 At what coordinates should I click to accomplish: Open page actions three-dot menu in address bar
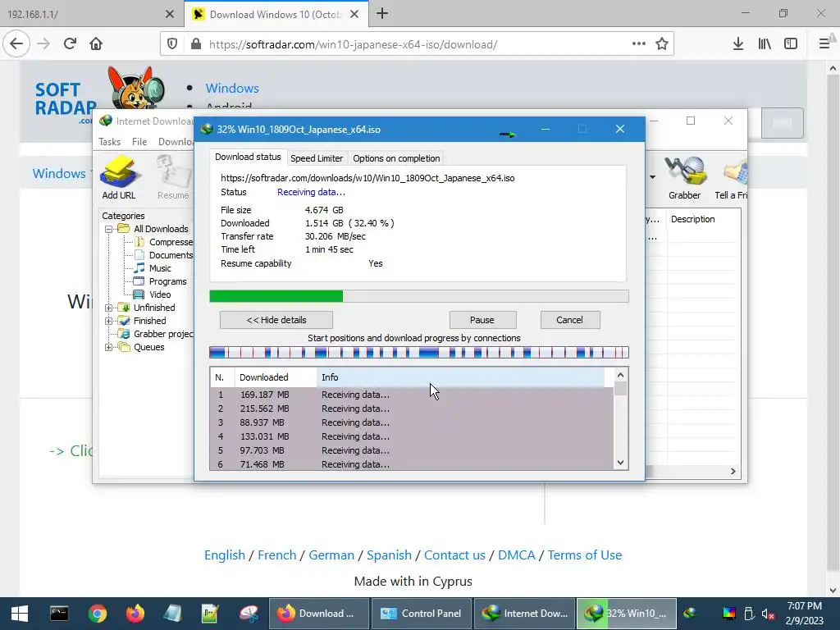(638, 43)
